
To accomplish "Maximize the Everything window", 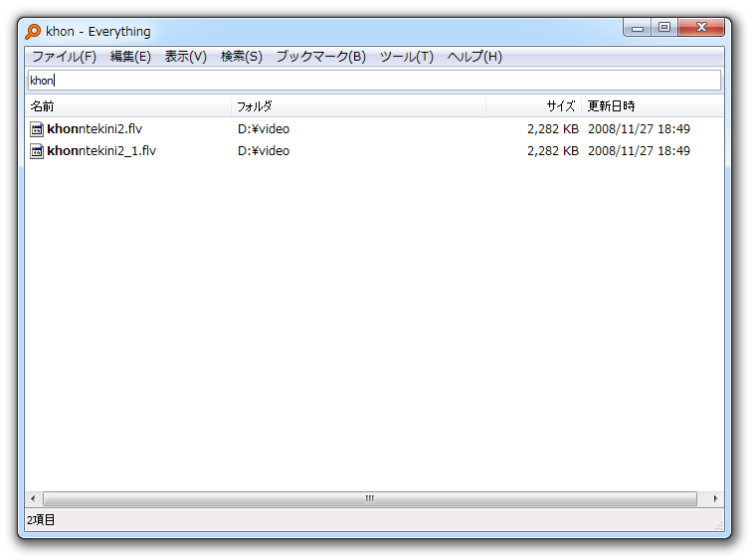I will coord(664,28).
